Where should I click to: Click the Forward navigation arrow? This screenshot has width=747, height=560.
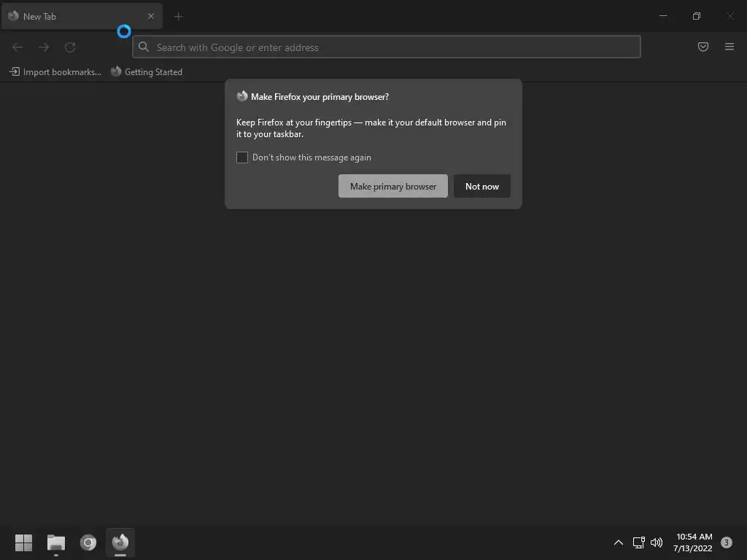pos(44,47)
